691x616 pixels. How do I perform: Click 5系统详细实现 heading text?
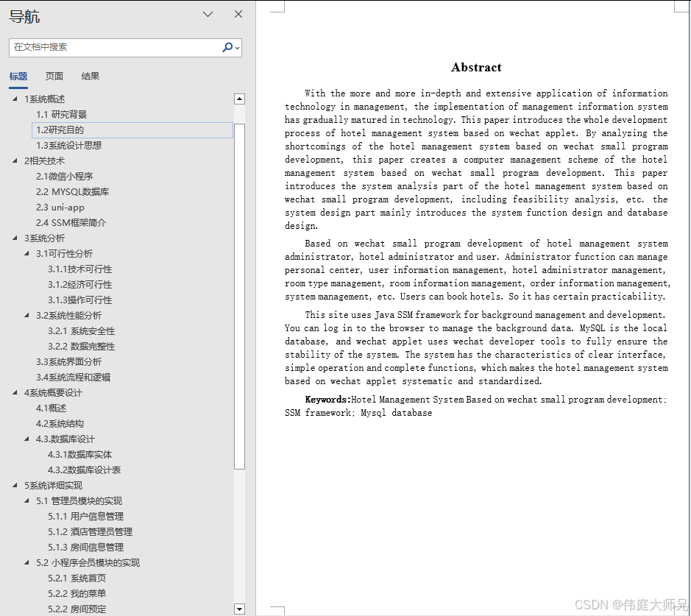[x=53, y=485]
